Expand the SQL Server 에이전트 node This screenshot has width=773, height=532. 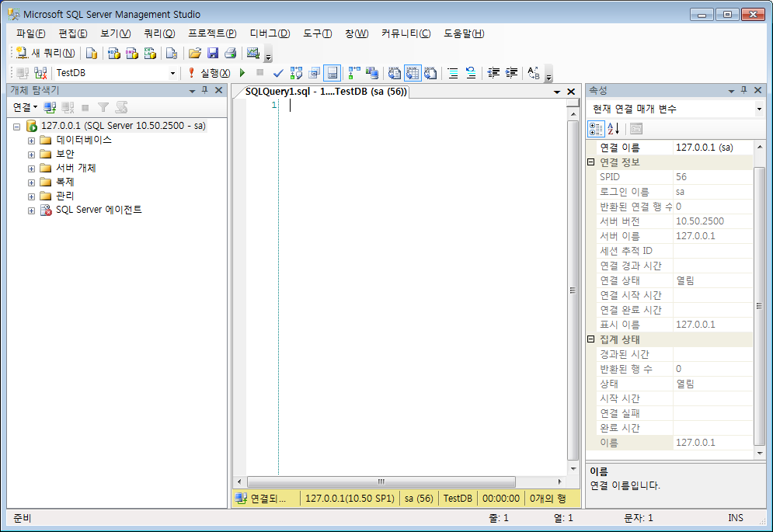31,210
